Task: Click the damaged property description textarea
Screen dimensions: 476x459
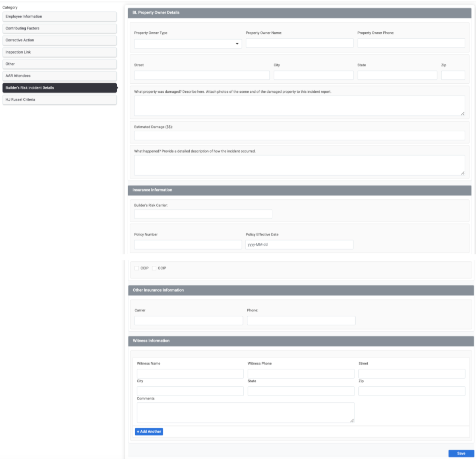Action: [x=300, y=105]
